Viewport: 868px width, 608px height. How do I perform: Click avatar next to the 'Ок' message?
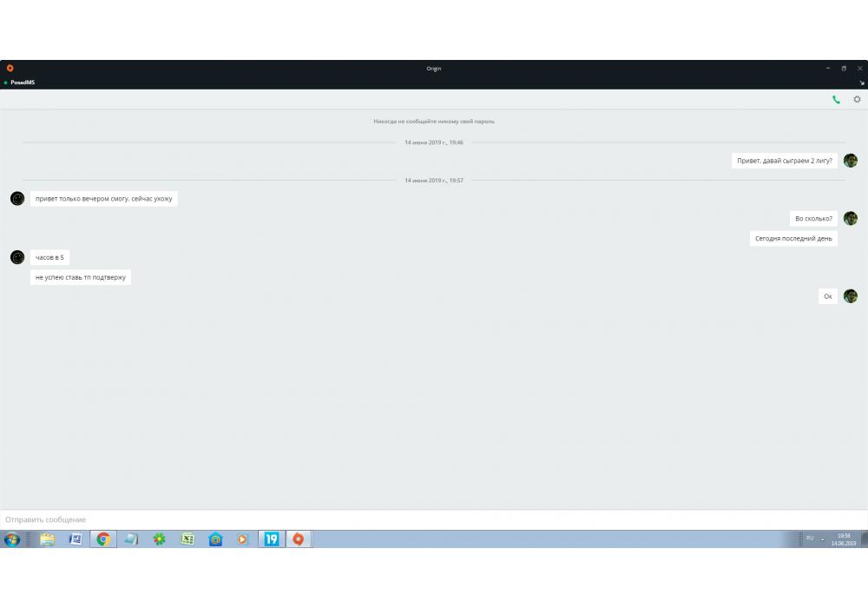(x=851, y=295)
